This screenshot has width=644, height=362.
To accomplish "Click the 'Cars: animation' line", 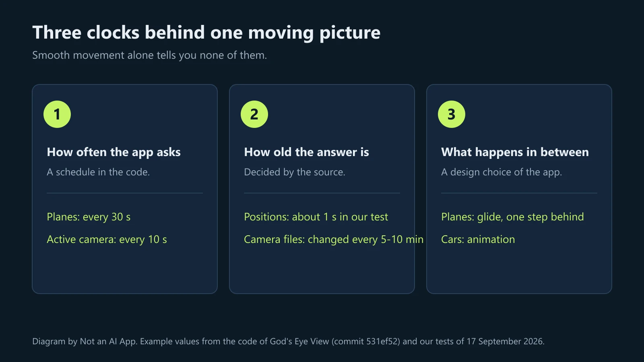I will (478, 239).
